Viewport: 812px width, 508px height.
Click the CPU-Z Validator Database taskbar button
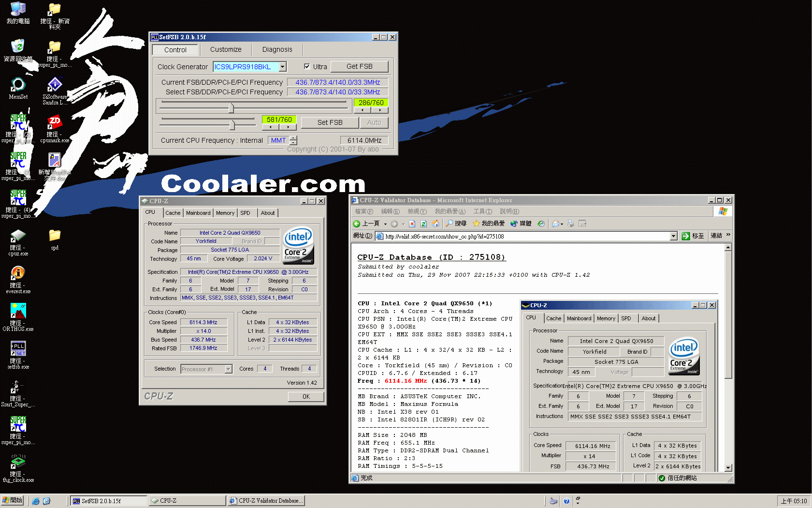click(x=266, y=501)
